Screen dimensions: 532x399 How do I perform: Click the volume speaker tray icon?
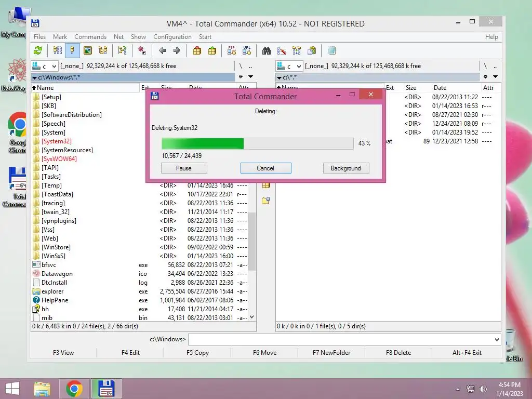coord(483,389)
